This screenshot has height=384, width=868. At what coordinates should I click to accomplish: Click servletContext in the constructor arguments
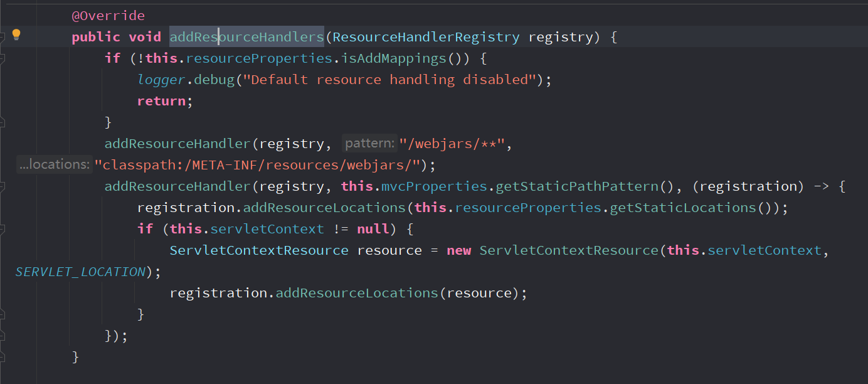765,250
